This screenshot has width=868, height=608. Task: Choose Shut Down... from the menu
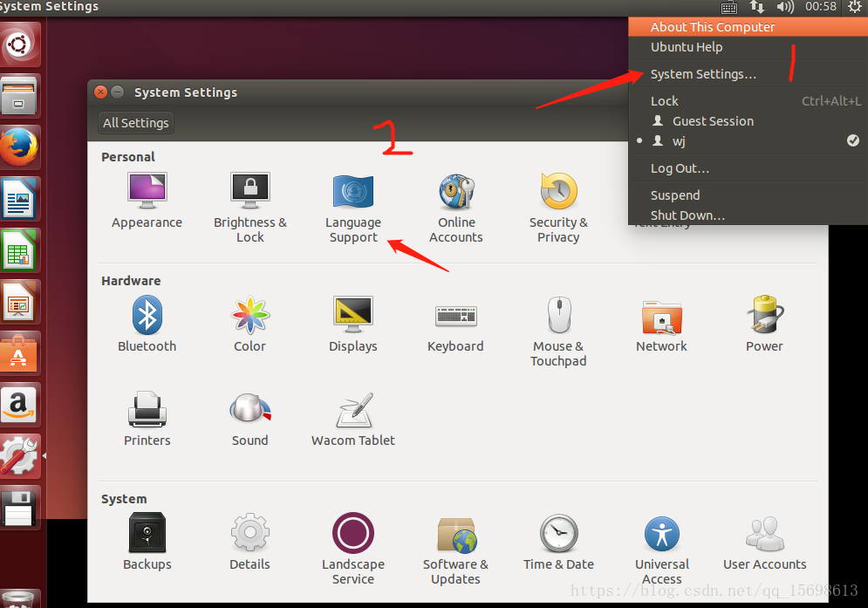coord(748,215)
